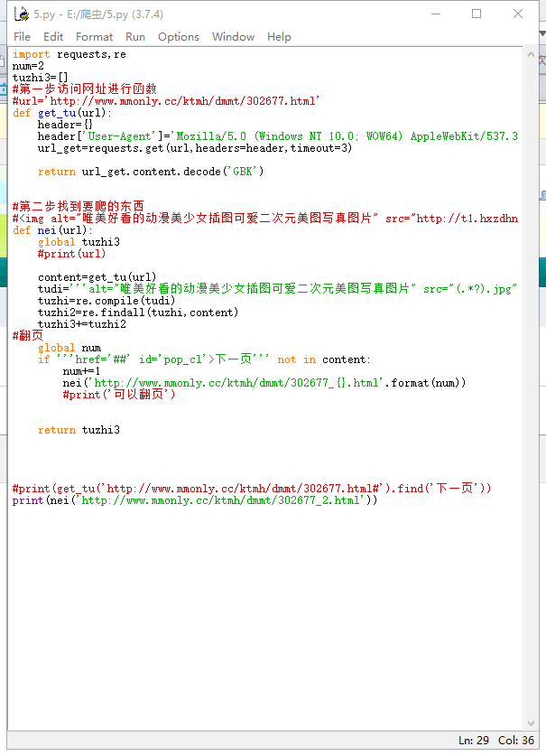The width and height of the screenshot is (546, 756).
Task: Click the final 'print(nei(' line
Action: pyautogui.click(x=195, y=500)
